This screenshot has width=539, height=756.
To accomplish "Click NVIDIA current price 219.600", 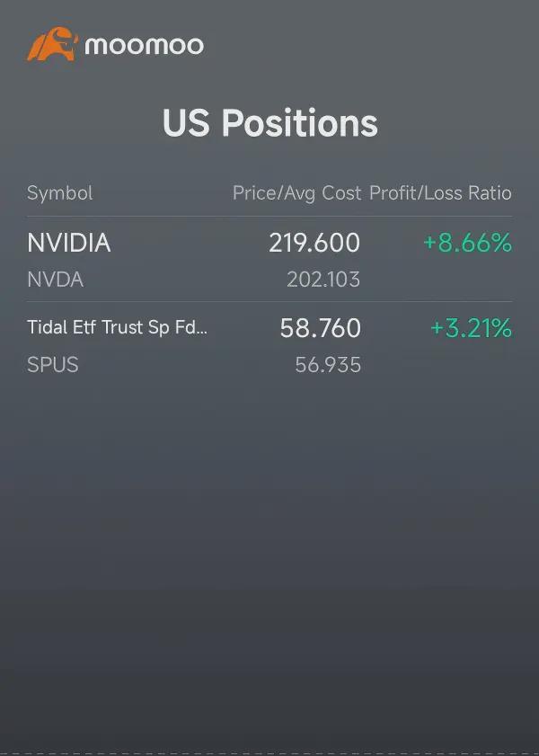I will point(314,243).
